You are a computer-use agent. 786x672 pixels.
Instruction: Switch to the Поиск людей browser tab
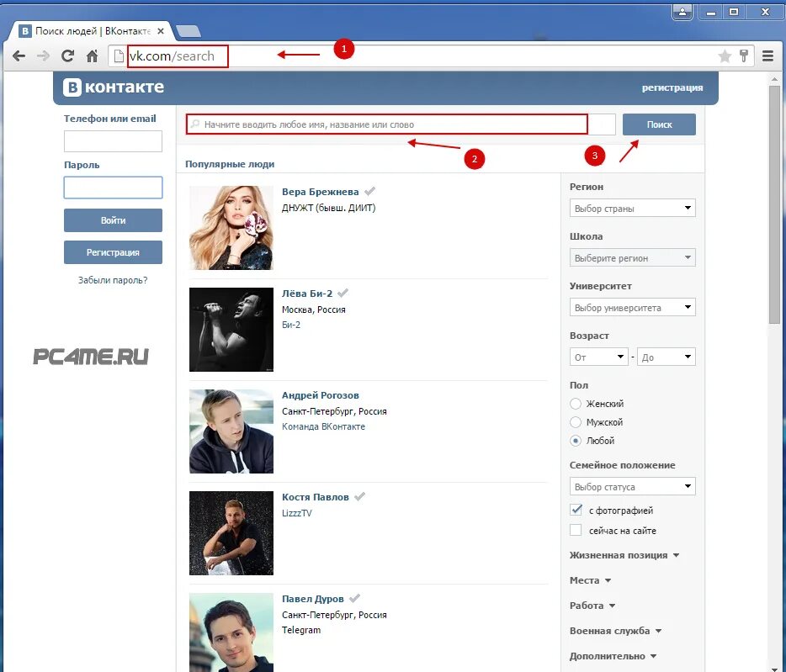coord(90,31)
